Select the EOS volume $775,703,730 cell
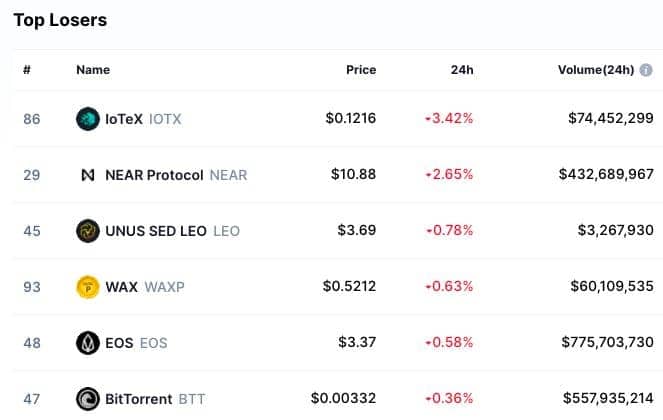 [608, 342]
